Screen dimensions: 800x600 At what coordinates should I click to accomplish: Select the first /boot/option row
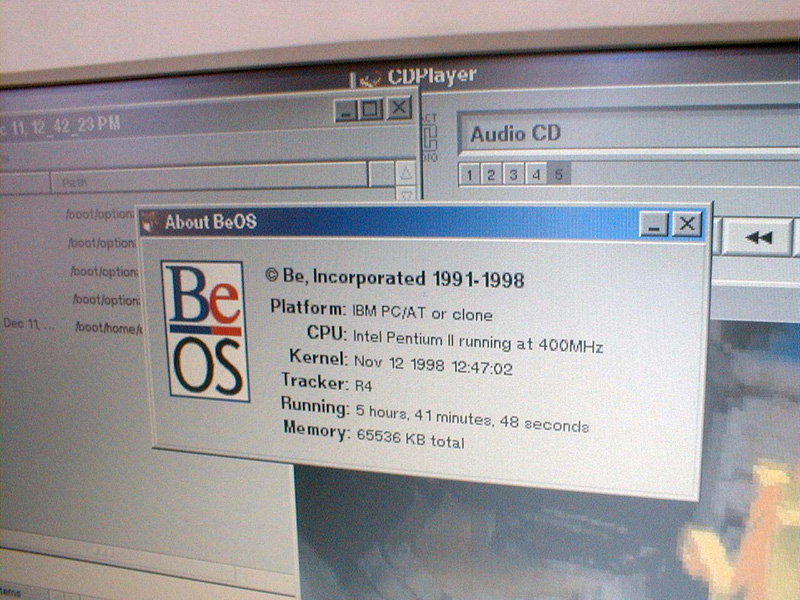coord(101,214)
